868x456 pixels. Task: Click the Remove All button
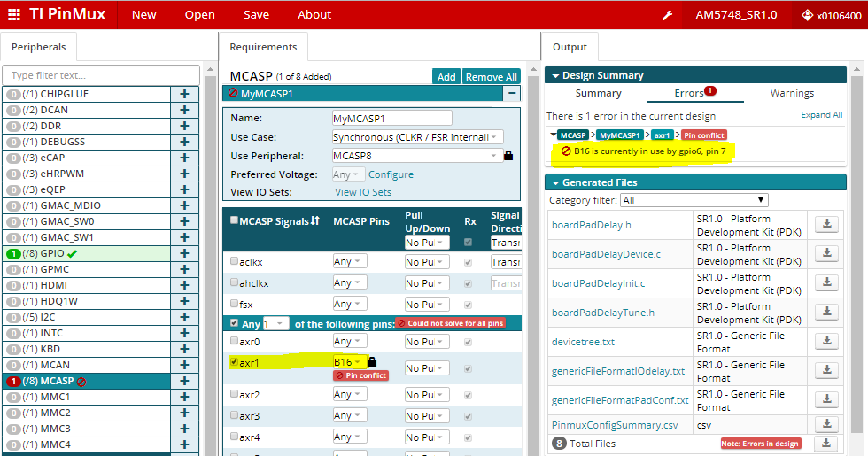click(492, 77)
